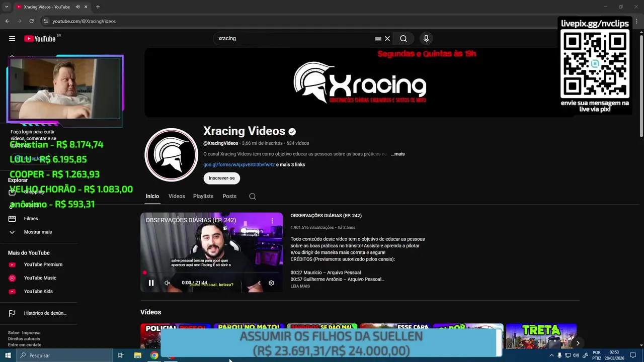Go back to the previous page

pos(7,21)
